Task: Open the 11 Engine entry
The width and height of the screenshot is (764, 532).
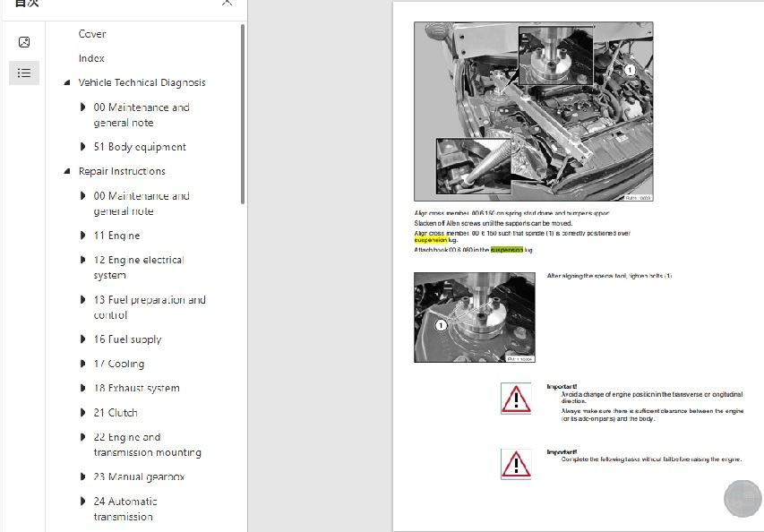Action: 117,236
